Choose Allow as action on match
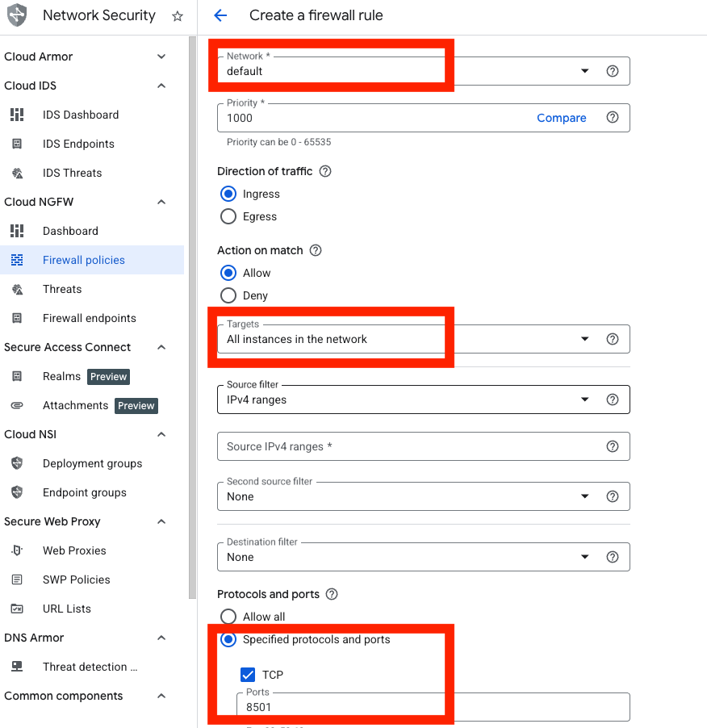This screenshot has width=707, height=728. 228,273
